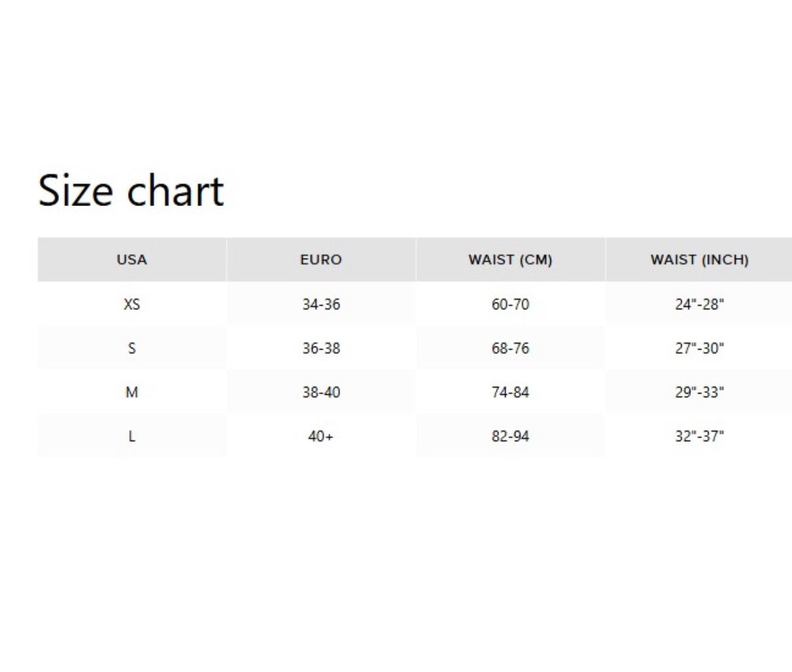Select the XS size cell
Viewport: 792px width, 672px height.
132,304
